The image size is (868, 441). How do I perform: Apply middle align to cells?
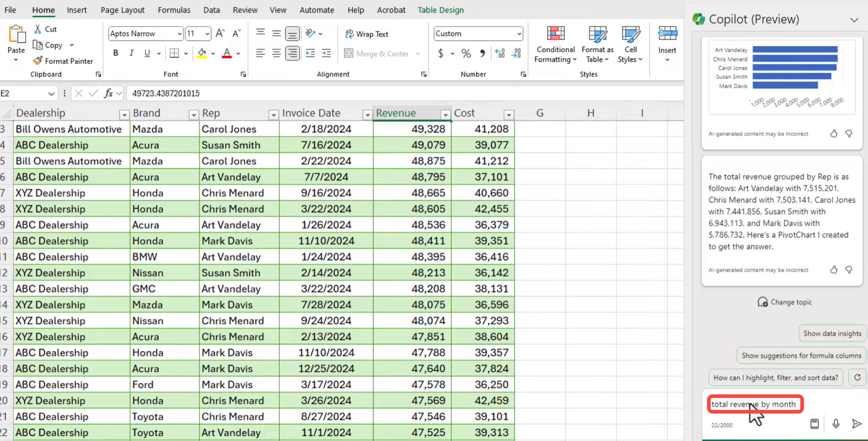point(276,33)
